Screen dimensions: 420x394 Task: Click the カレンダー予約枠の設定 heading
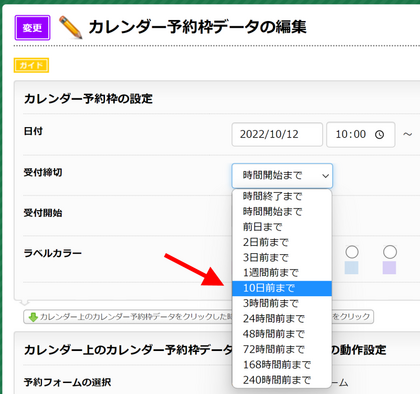pyautogui.click(x=88, y=99)
